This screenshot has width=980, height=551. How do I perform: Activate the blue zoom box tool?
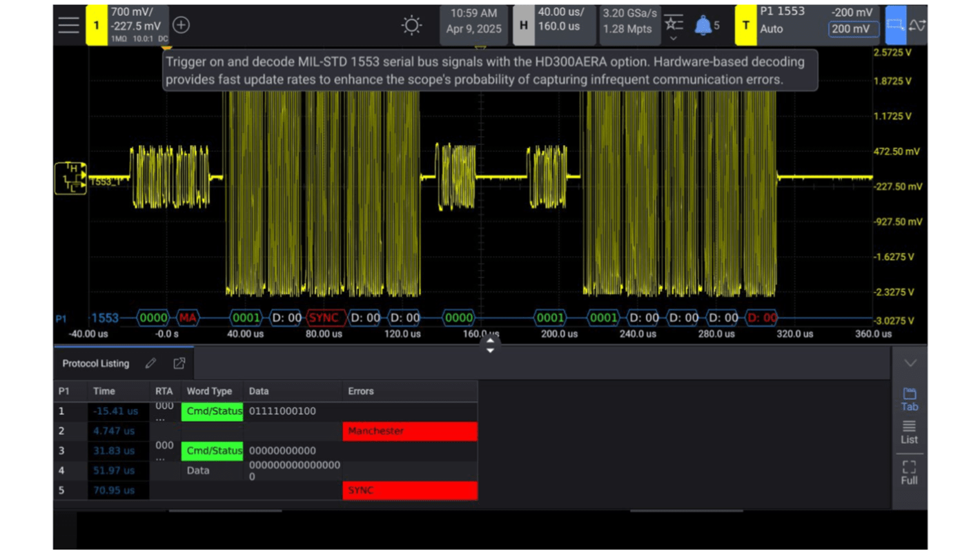click(x=896, y=26)
